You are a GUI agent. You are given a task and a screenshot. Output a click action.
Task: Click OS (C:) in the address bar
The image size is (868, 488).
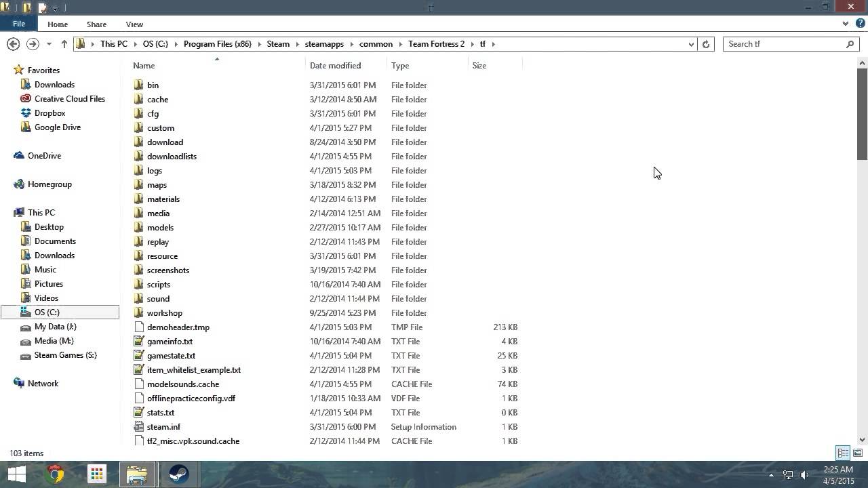click(155, 44)
